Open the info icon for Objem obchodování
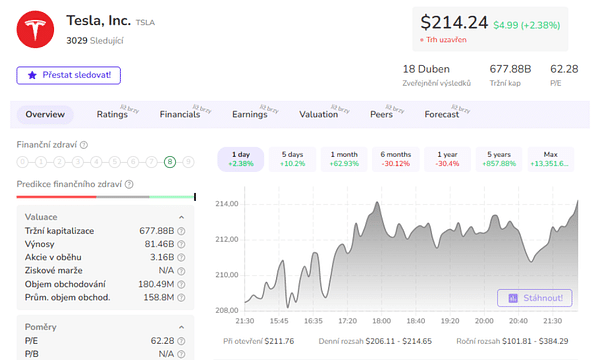 point(181,284)
